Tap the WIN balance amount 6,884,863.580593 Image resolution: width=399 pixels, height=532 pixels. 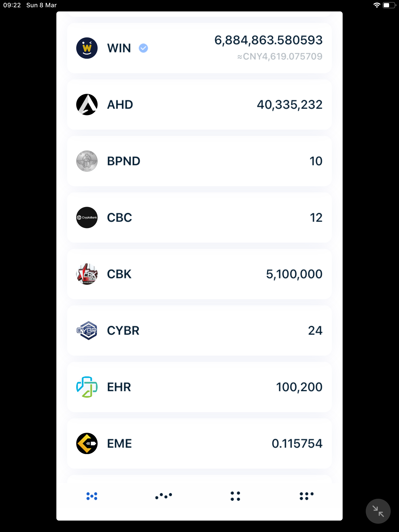click(268, 40)
